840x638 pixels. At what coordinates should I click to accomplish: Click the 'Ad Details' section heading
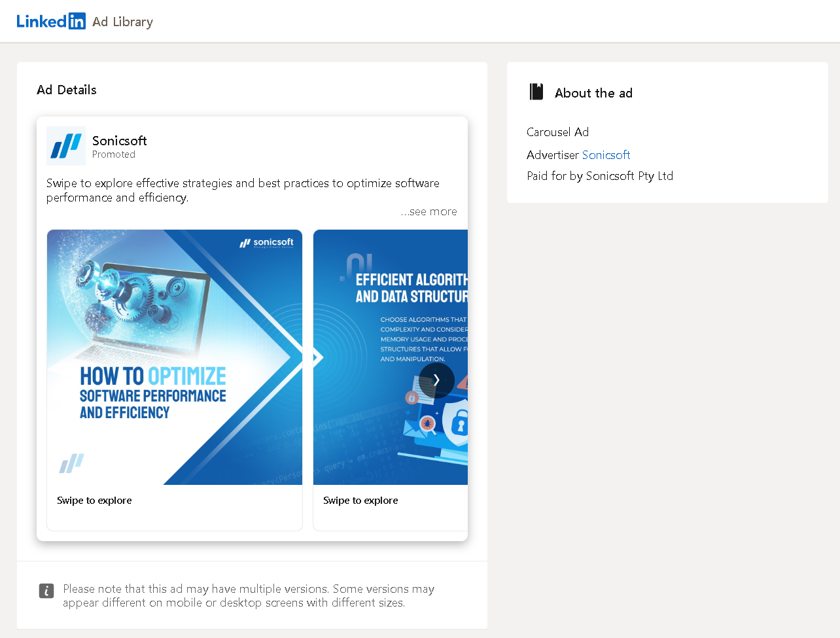coord(66,90)
